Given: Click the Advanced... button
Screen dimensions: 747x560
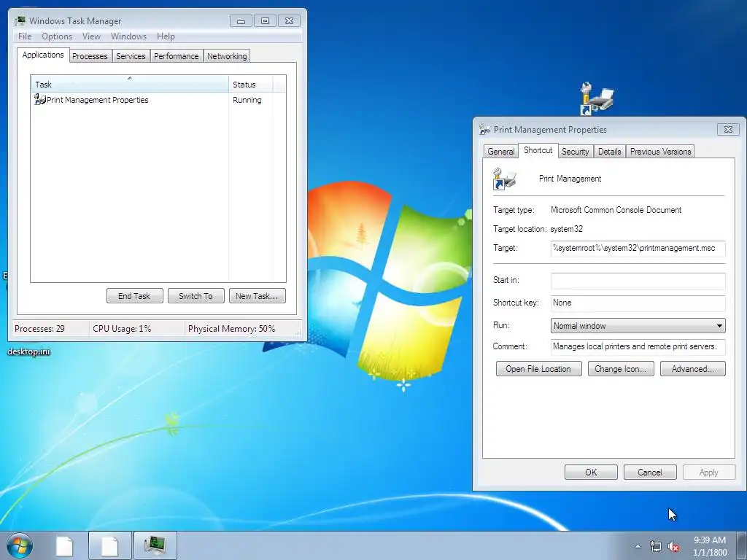Looking at the screenshot, I should pyautogui.click(x=693, y=368).
